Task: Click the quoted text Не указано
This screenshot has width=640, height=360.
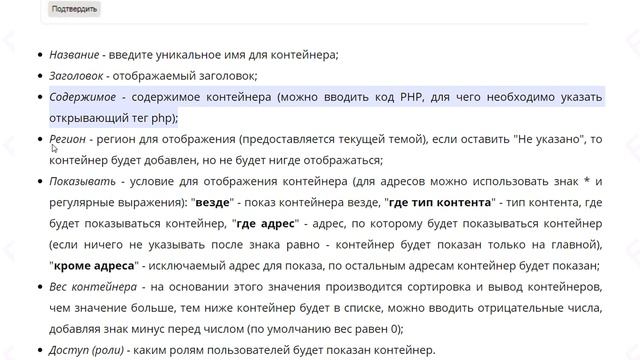Action: 549,139
